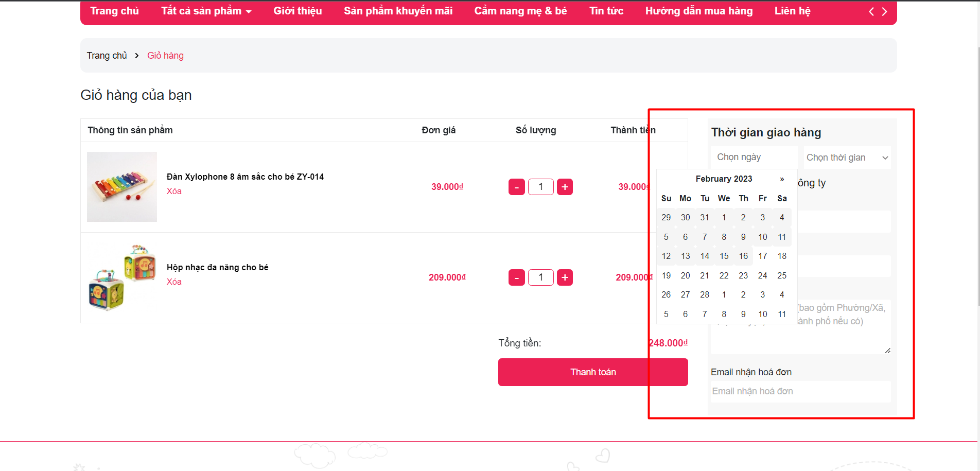Expand the Chọn thời gian dropdown

[847, 158]
